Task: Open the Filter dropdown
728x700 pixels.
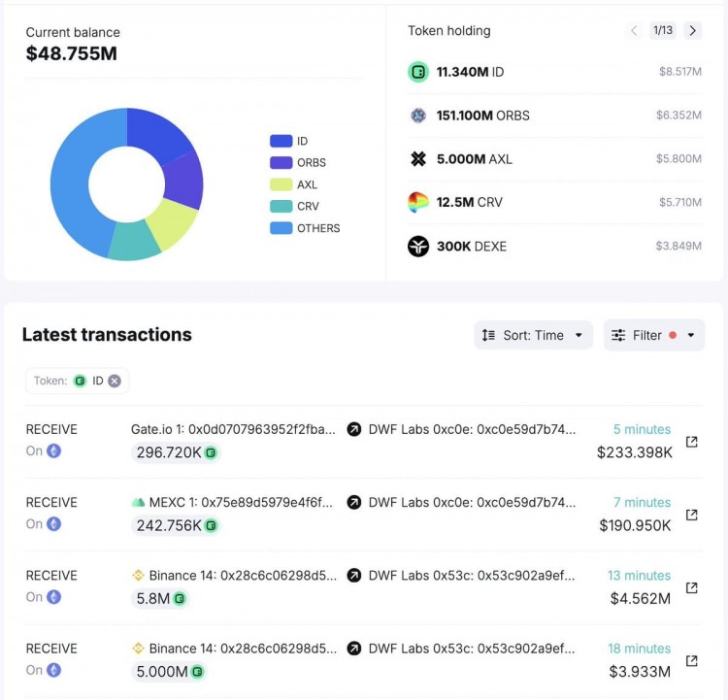Action: tap(653, 335)
